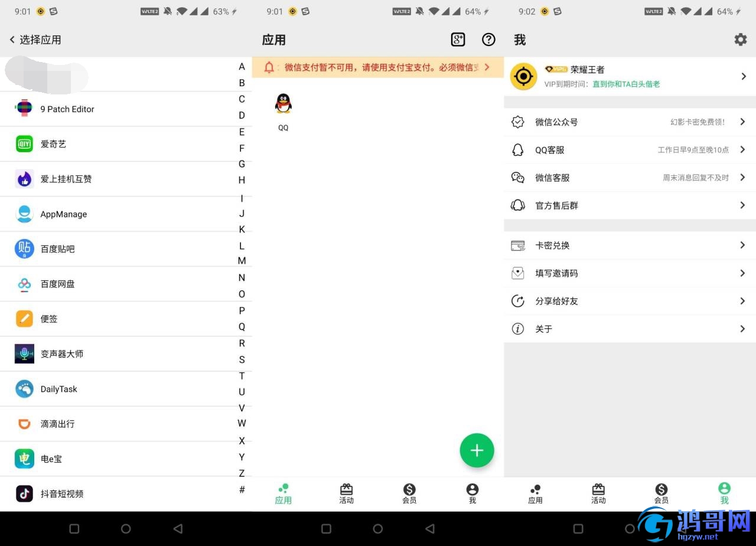
Task: Jump to letter M in index
Action: [x=242, y=261]
